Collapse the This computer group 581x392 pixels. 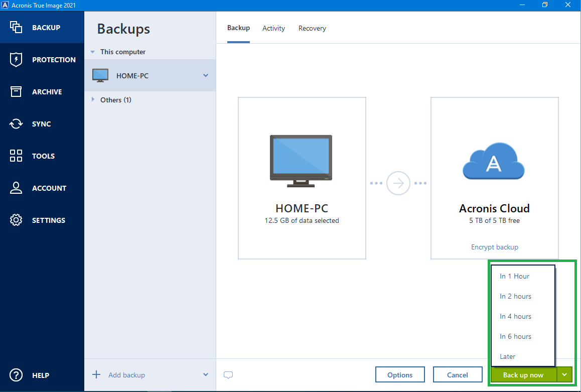(92, 52)
